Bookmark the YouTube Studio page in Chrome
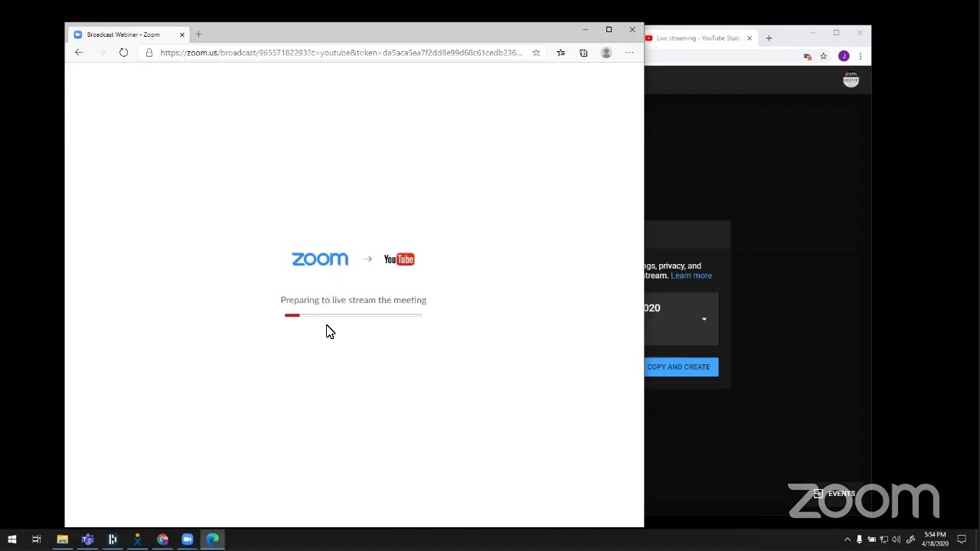980x551 pixels. [x=823, y=56]
